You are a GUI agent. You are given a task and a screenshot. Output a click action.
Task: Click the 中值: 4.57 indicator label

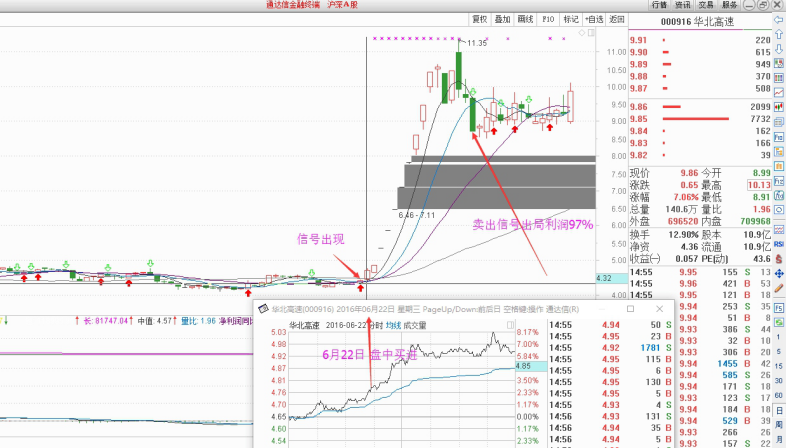155,320
